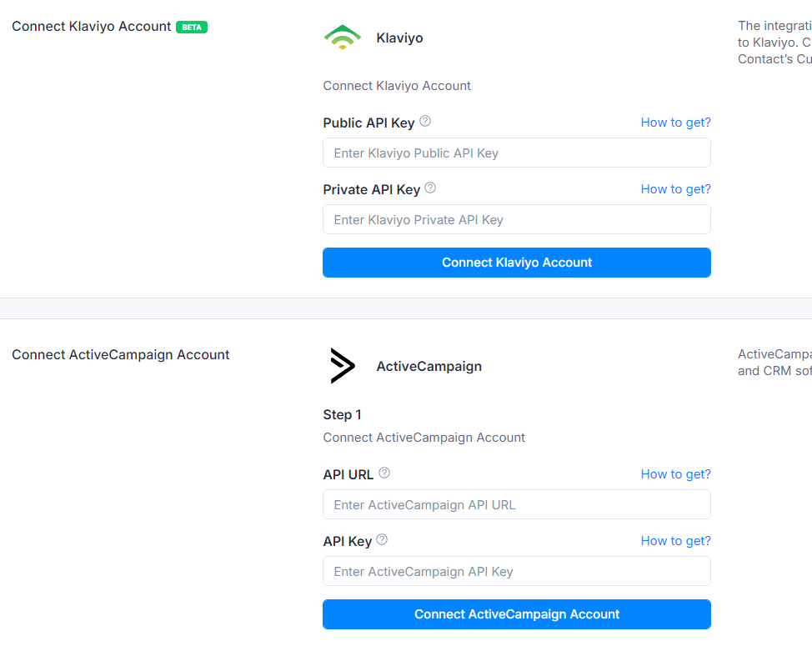
Task: Click Connect Klaviyo Account subtitle under logo
Action: (397, 86)
